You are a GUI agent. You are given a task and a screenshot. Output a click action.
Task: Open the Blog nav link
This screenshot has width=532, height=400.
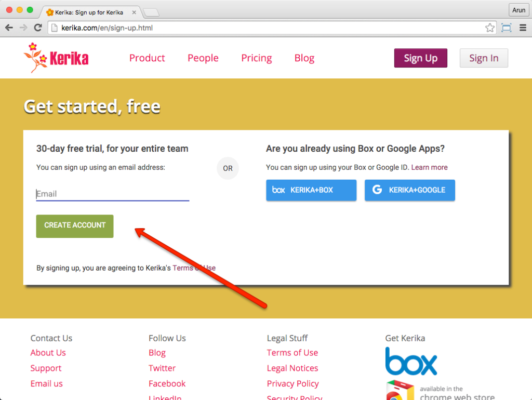coord(304,58)
